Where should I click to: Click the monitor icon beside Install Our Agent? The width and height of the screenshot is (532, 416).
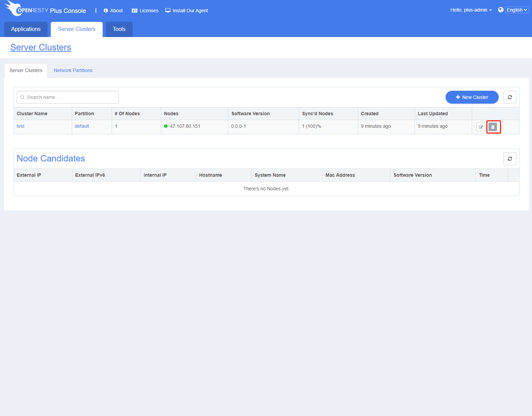click(168, 11)
